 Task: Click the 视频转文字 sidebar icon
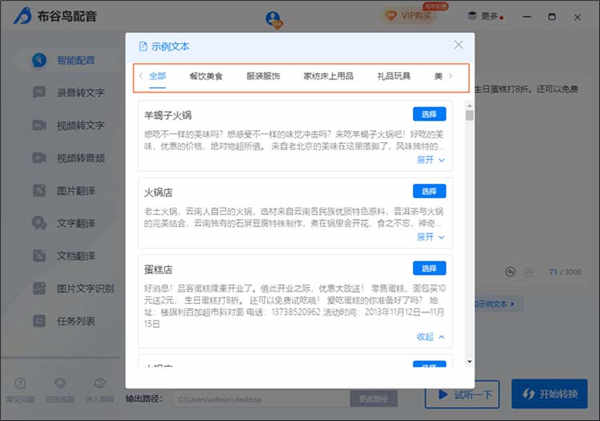click(x=39, y=125)
